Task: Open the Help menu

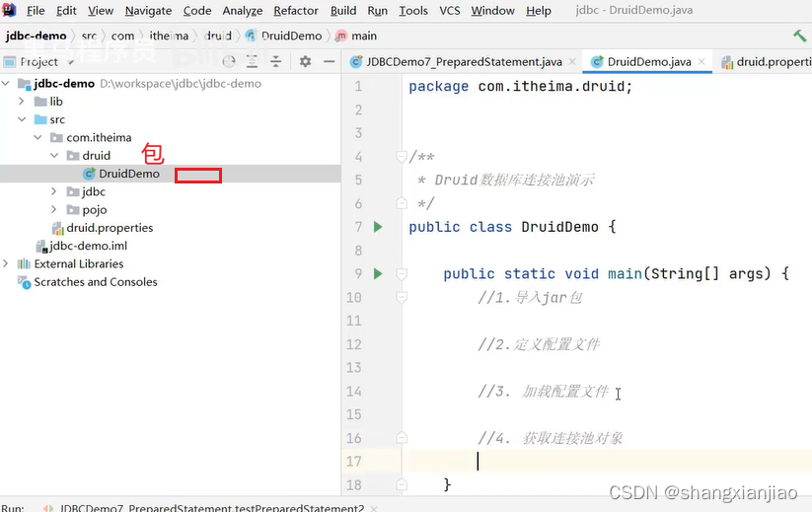Action: (539, 10)
